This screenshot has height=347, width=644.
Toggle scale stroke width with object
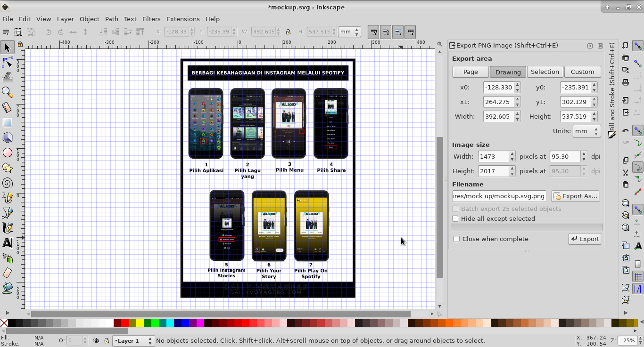click(374, 32)
